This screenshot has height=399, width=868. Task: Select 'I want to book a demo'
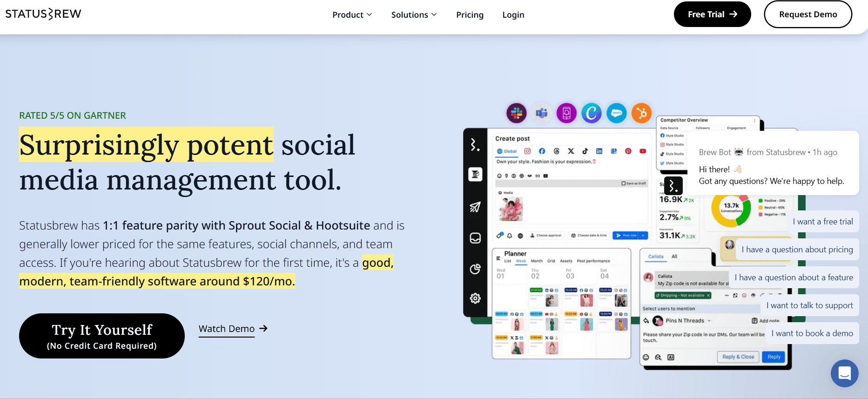812,333
